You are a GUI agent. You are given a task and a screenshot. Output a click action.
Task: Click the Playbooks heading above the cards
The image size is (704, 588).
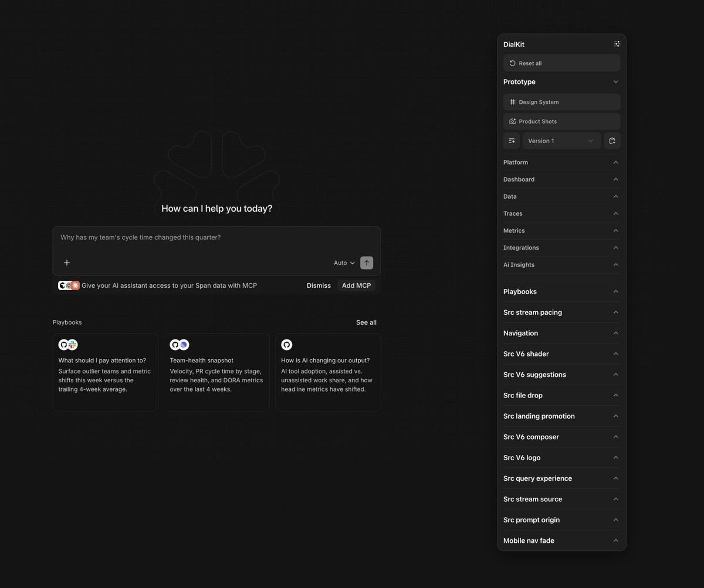(x=67, y=322)
